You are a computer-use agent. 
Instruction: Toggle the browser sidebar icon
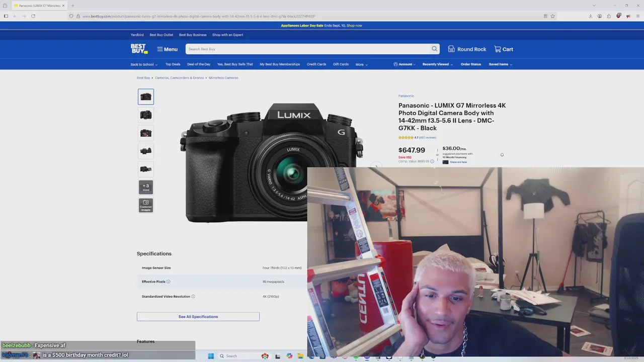6,16
